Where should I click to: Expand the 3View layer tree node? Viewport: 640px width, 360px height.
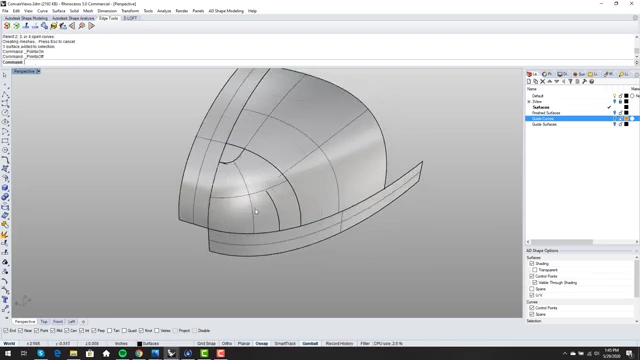click(529, 102)
